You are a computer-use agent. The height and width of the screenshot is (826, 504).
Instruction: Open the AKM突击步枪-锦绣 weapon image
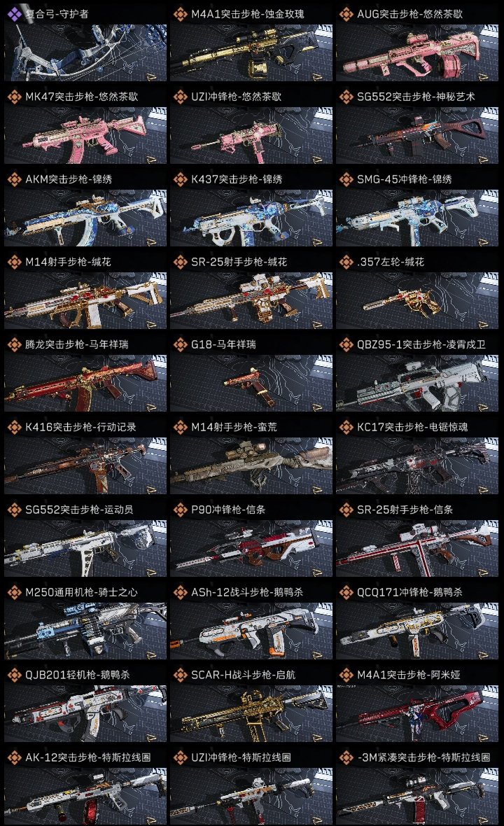(85, 218)
